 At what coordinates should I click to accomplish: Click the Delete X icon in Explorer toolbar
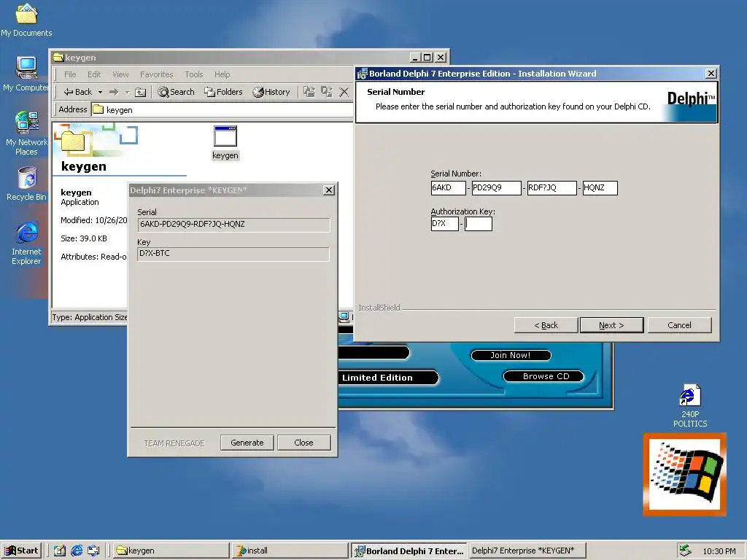point(344,92)
